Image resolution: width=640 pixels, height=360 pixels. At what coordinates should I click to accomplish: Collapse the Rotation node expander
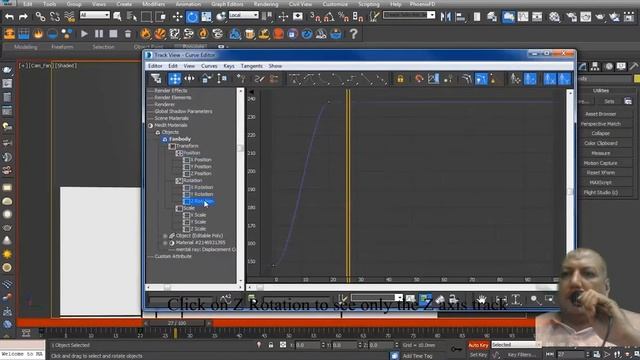point(179,180)
